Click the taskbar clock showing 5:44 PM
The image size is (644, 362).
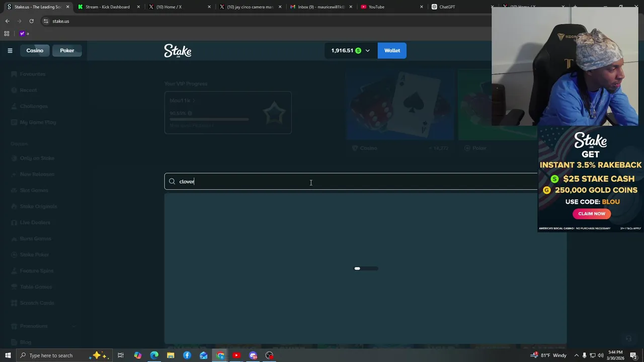tap(615, 355)
